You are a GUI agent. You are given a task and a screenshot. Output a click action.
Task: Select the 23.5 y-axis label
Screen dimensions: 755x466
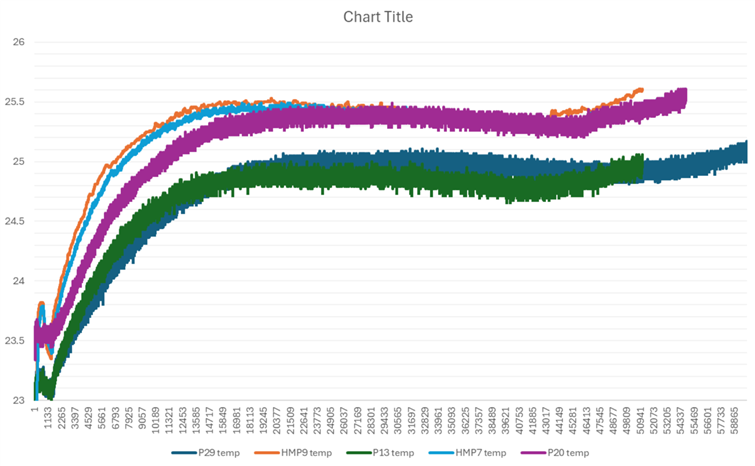pos(15,341)
